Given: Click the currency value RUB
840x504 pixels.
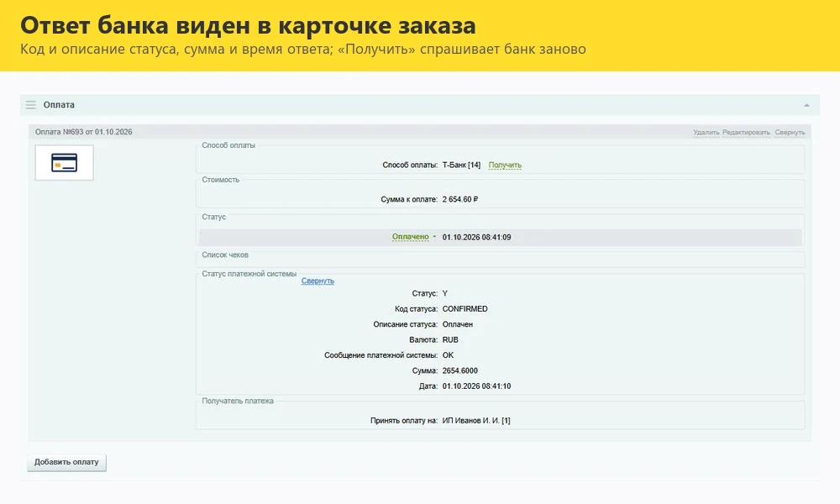Looking at the screenshot, I should [450, 340].
